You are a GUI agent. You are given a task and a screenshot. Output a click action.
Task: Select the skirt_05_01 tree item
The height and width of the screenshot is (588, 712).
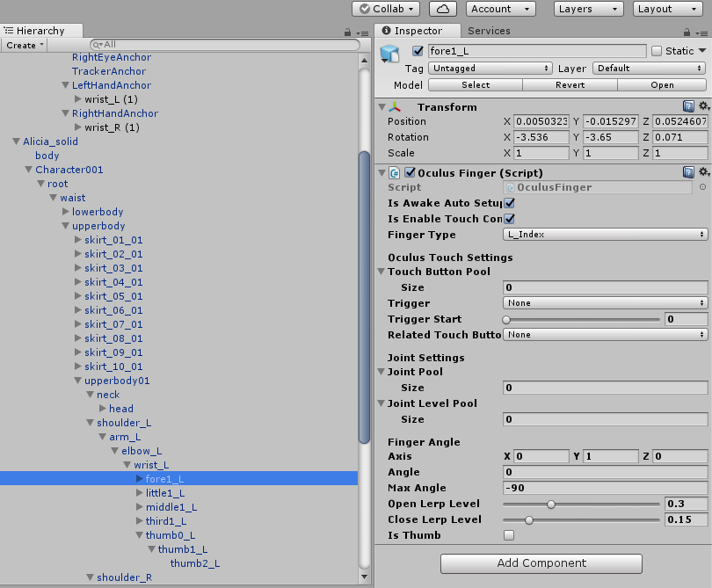tap(113, 296)
